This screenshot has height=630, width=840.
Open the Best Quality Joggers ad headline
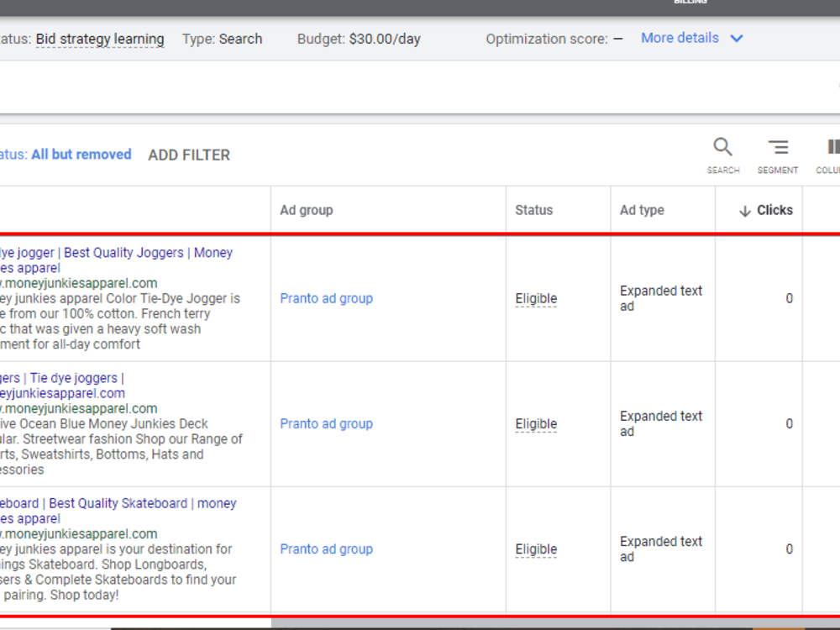point(123,252)
